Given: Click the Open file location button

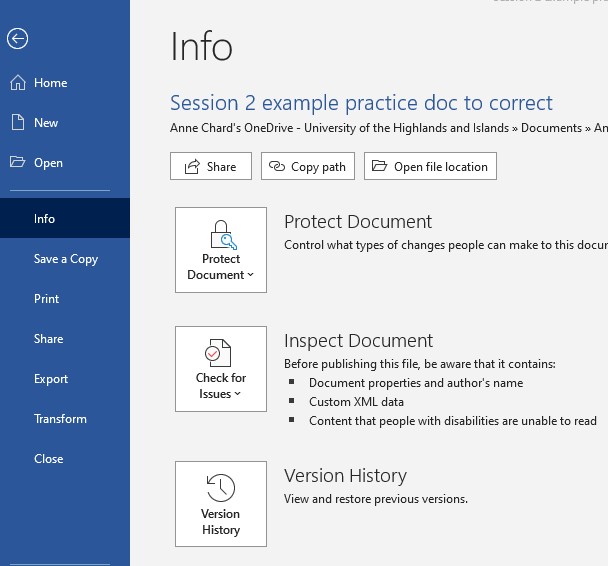Looking at the screenshot, I should tap(430, 166).
